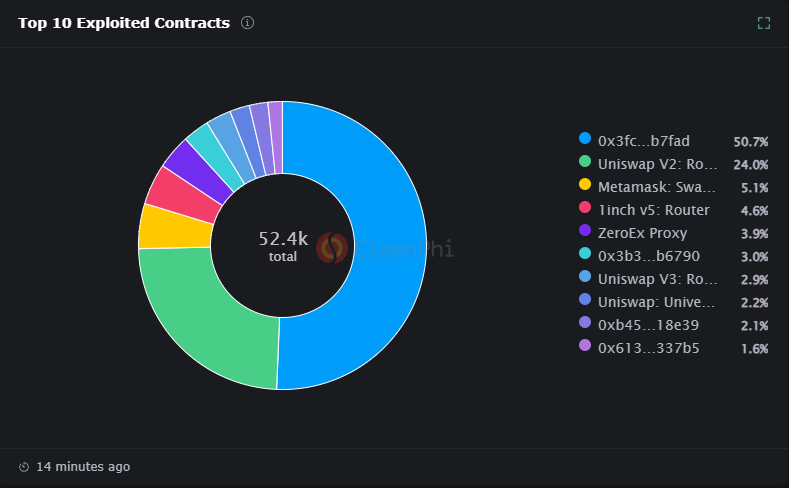Screen dimensions: 789x488
Task: Click the 50.7% value in legend
Action: pos(751,142)
